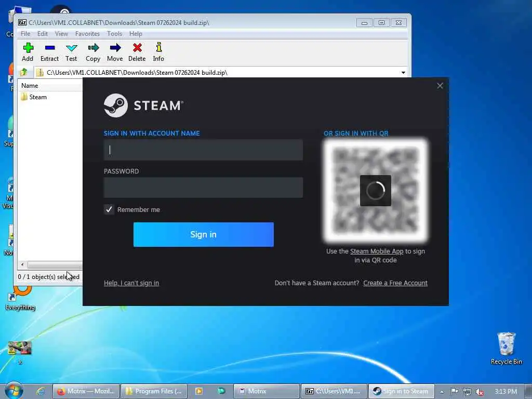Click the 7-Zip title bar icon
532x399 pixels.
point(22,23)
